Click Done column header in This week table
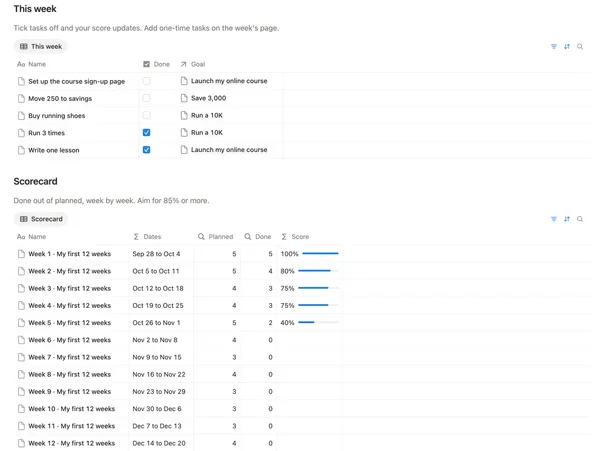 156,64
